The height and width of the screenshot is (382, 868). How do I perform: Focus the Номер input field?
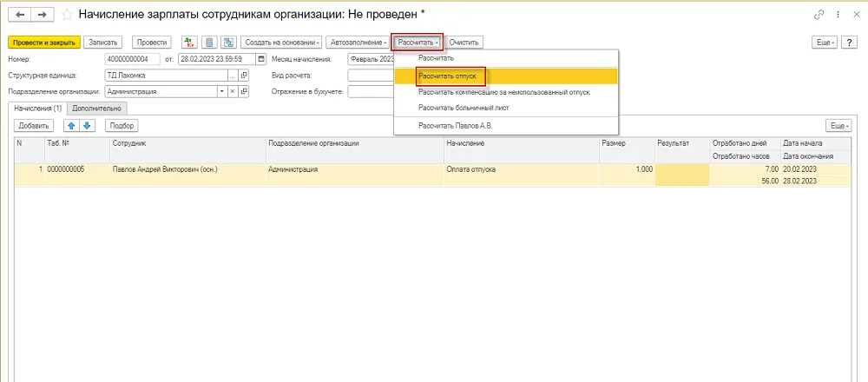[132, 59]
